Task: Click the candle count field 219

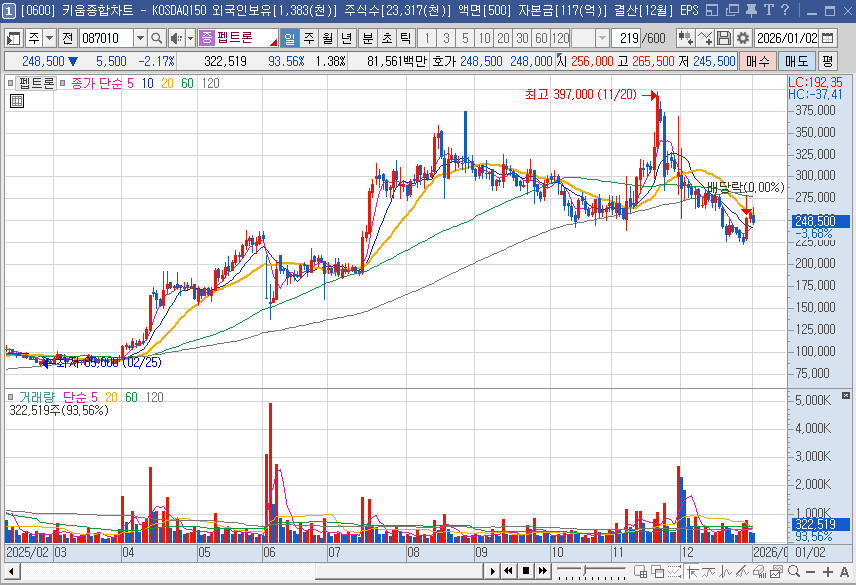Action: point(626,38)
